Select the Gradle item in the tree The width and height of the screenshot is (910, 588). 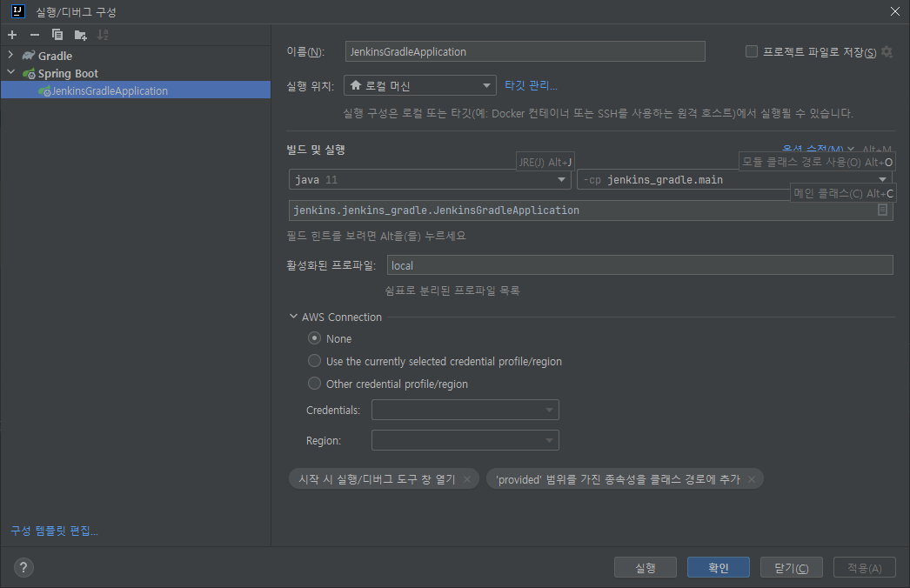(55, 56)
